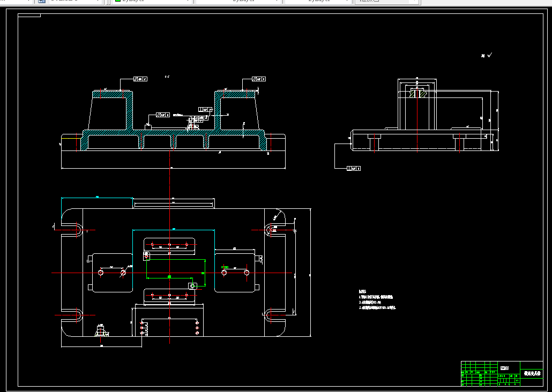Image resolution: width=552 pixels, height=392 pixels.
Task: Select the technical requirements heading text
Action: (362, 291)
